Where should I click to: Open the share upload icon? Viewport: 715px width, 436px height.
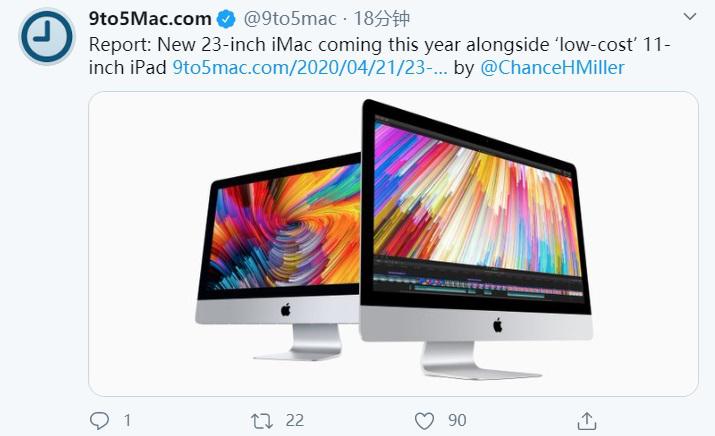pyautogui.click(x=587, y=420)
